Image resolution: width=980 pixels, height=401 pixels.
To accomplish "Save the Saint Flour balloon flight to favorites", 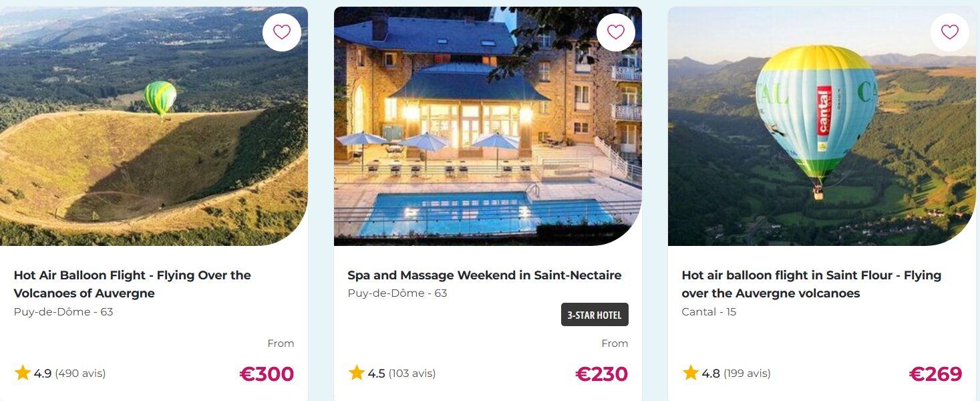I will [x=949, y=32].
